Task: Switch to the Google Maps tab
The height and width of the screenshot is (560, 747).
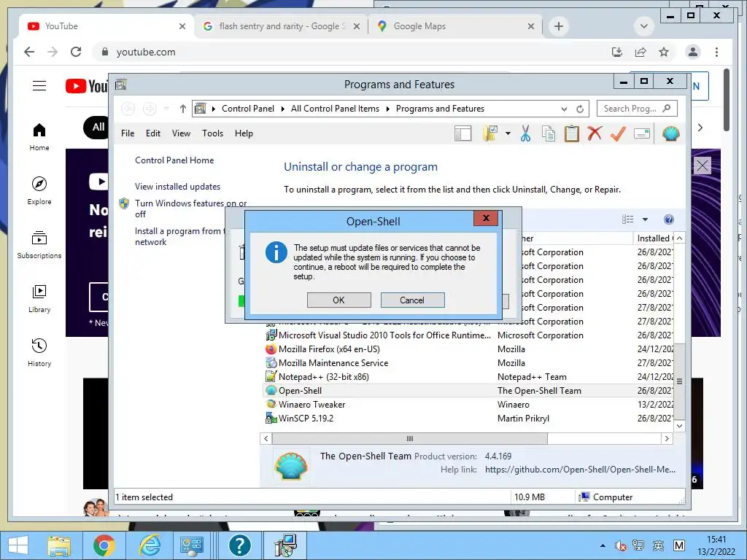Action: pyautogui.click(x=455, y=26)
